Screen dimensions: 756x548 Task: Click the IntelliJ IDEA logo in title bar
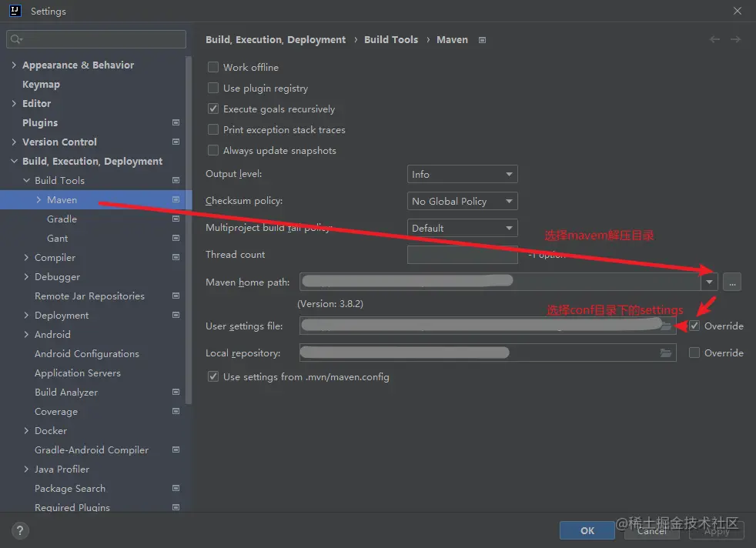[x=15, y=11]
